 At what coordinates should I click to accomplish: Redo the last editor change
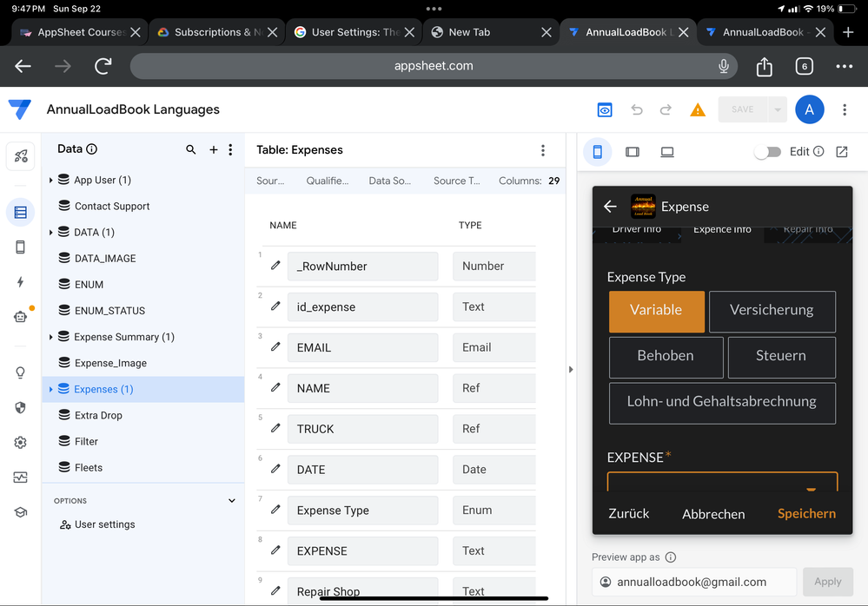[x=666, y=110]
